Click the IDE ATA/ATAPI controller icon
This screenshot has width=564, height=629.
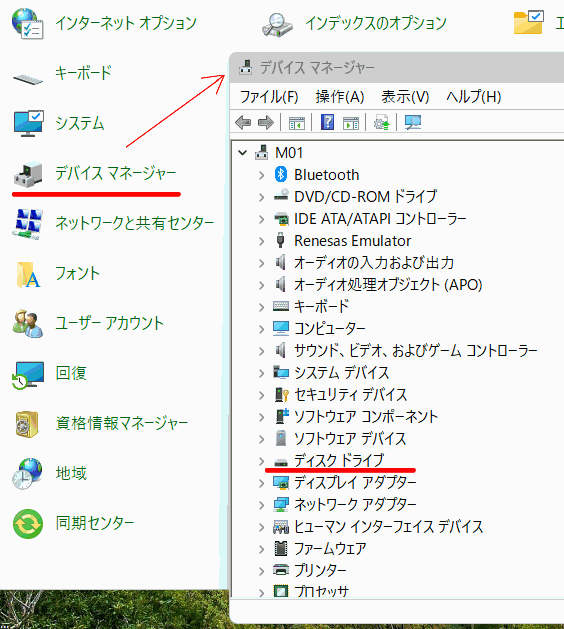(281, 219)
